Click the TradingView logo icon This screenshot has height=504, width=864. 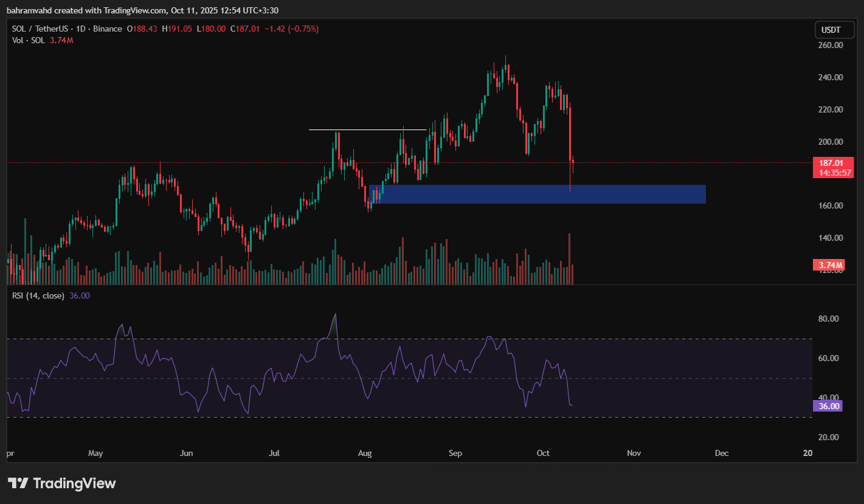[x=18, y=483]
